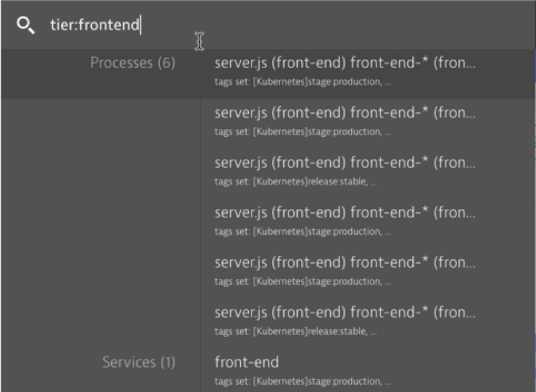Click release:stable tags line of sixth result
This screenshot has width=536, height=392.
tap(296, 331)
